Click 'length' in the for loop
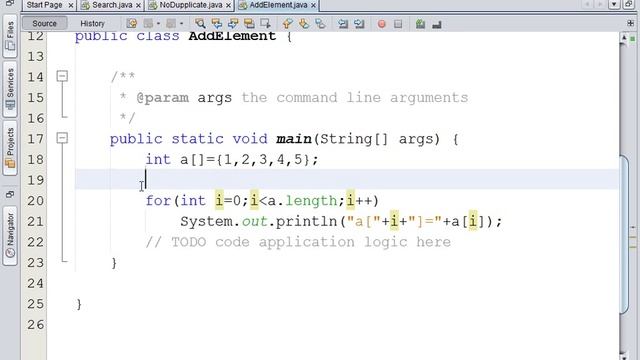Screen dimensions: 640x360 tap(311, 201)
